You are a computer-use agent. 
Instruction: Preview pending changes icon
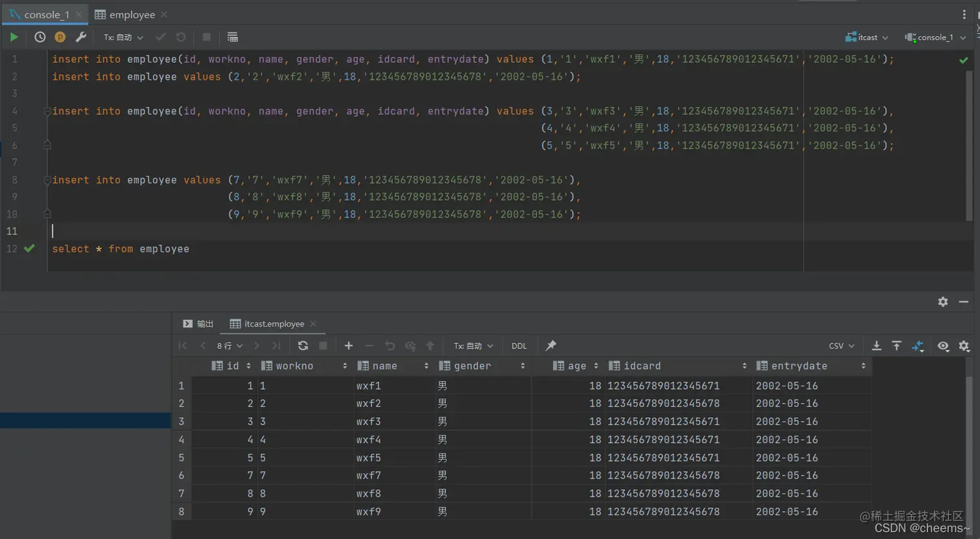(x=410, y=346)
